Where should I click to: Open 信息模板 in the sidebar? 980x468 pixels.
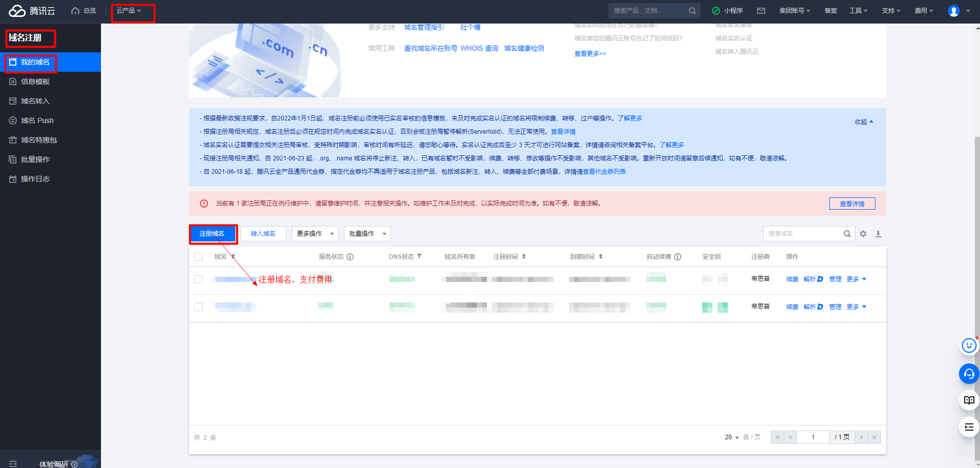click(50, 82)
